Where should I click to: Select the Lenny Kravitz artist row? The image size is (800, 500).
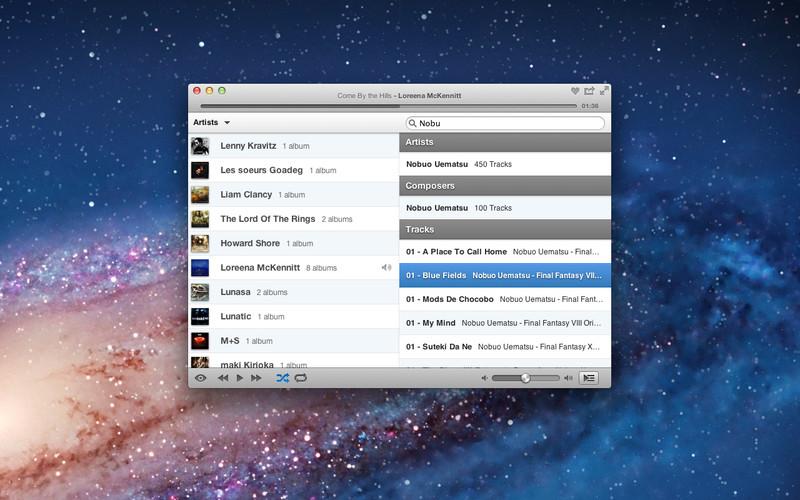(293, 146)
